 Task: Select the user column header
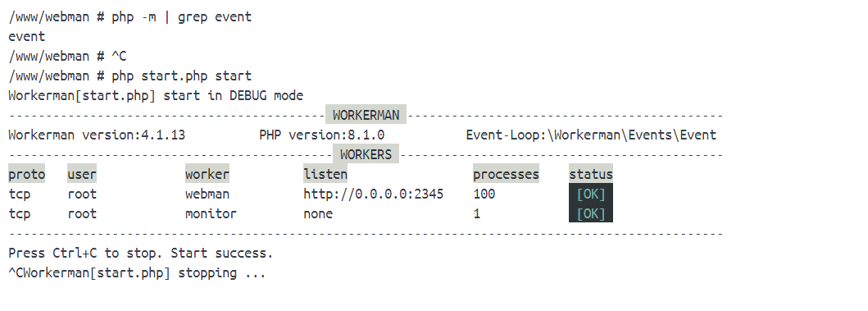(x=82, y=174)
